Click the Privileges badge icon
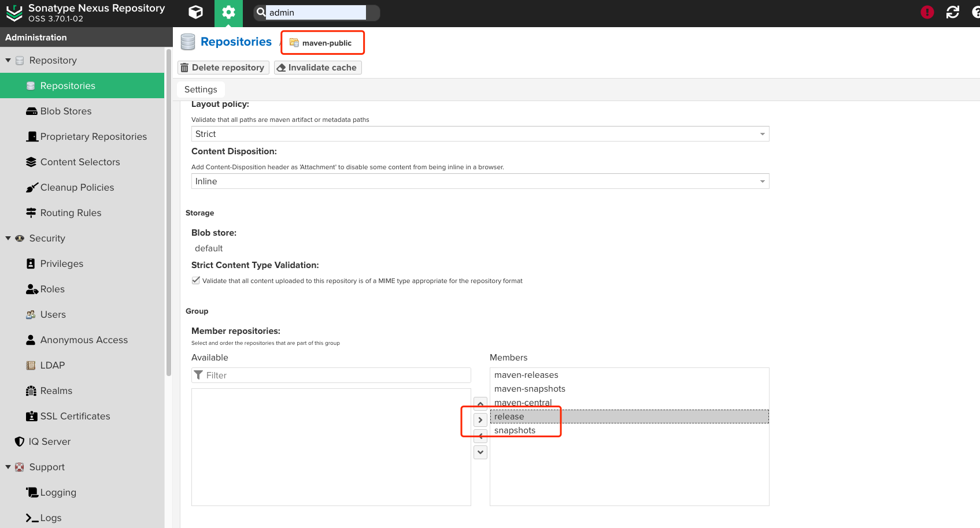 (x=31, y=263)
